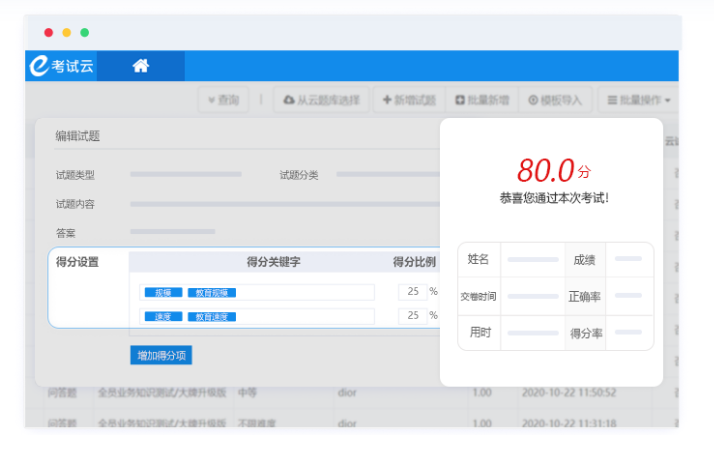Go to the home page icon
Screen dimensions: 714x461
[x=141, y=66]
